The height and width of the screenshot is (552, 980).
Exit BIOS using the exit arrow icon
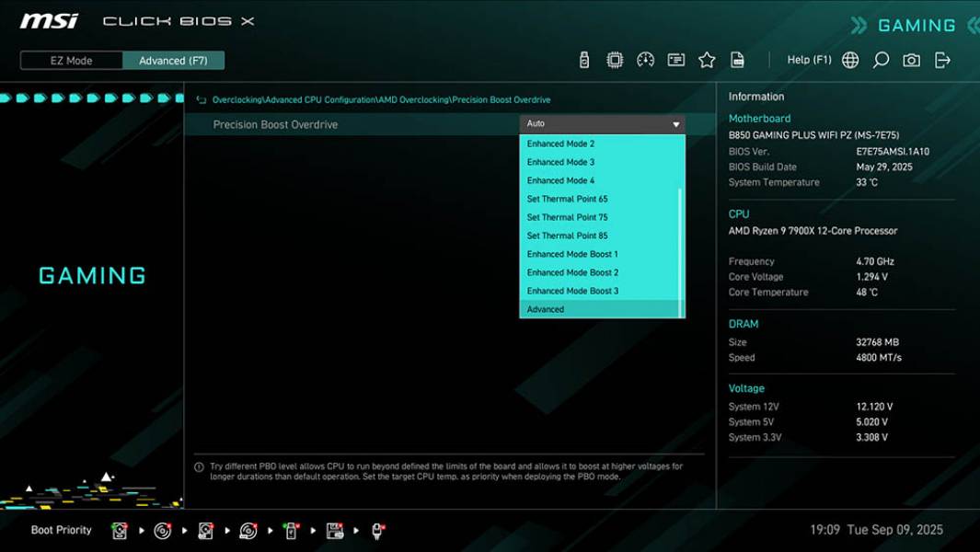click(x=941, y=58)
